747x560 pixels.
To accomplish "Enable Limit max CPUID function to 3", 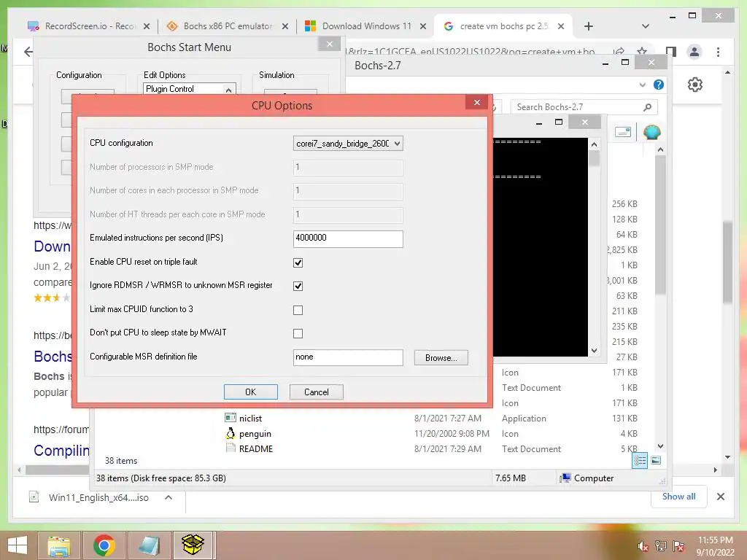I will point(298,311).
